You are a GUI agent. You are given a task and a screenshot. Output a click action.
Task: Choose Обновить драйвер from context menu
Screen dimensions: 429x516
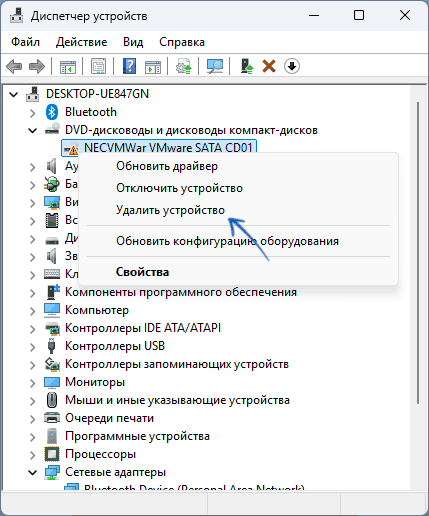(238, 166)
